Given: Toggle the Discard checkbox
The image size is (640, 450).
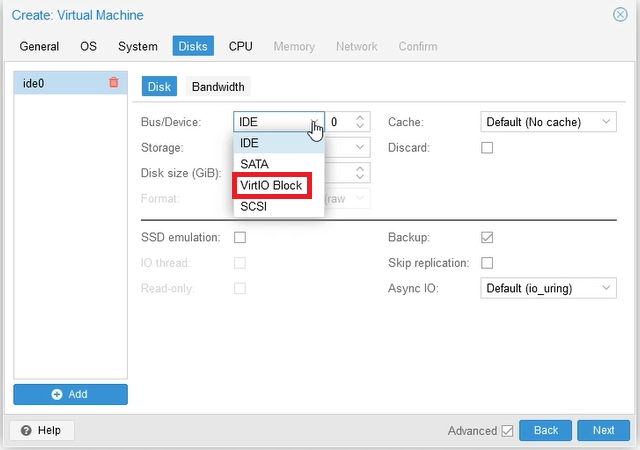Looking at the screenshot, I should [487, 148].
